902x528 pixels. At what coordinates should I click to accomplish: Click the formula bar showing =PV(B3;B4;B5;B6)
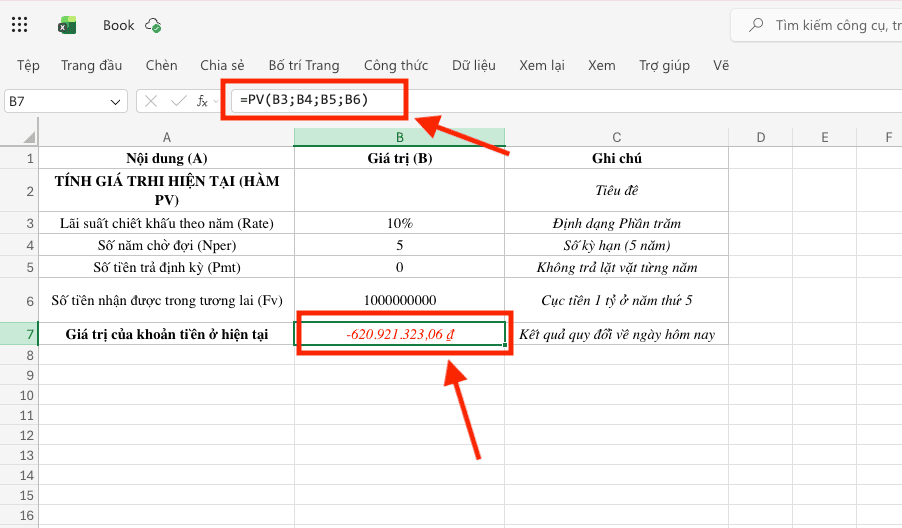click(567, 101)
